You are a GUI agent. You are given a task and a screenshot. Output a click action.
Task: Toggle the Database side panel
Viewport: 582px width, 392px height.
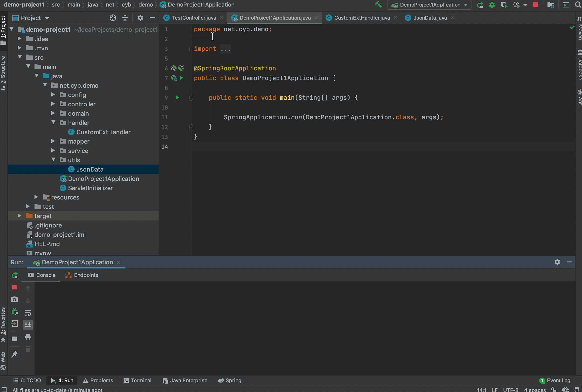pyautogui.click(x=579, y=65)
